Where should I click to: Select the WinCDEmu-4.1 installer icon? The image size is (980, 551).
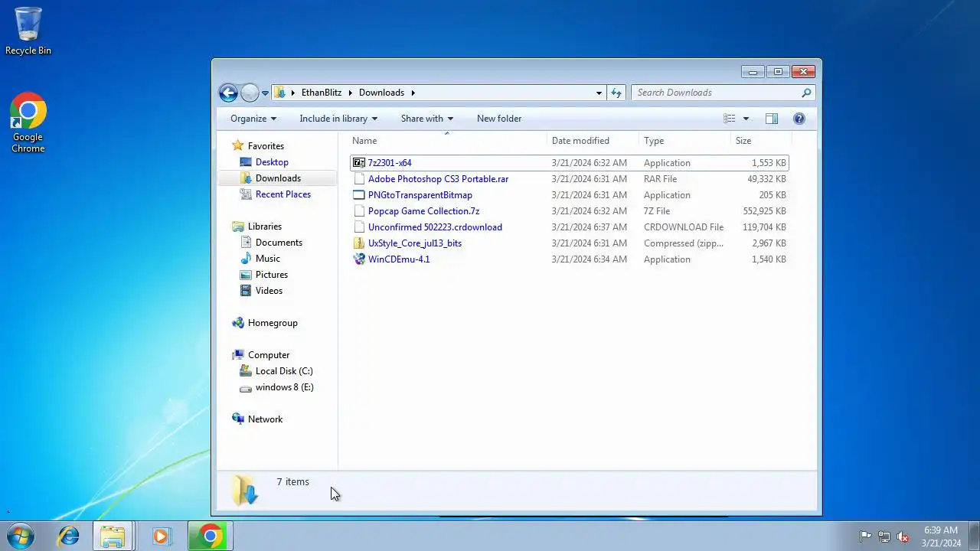359,259
